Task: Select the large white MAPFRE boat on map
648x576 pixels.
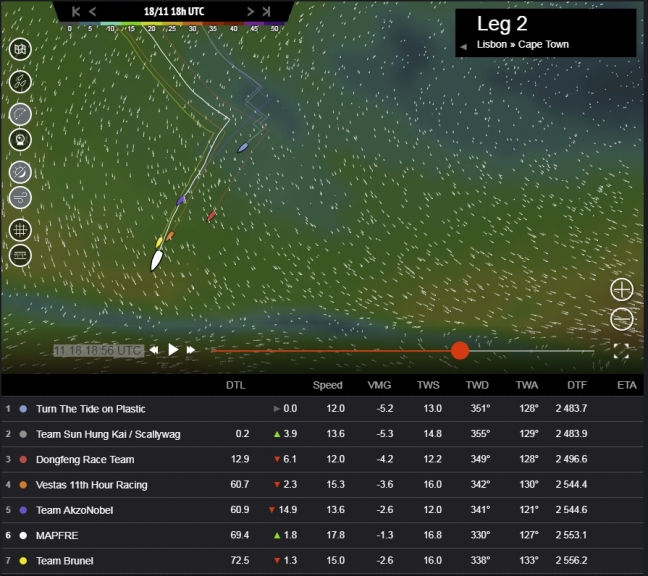Action: 157,261
